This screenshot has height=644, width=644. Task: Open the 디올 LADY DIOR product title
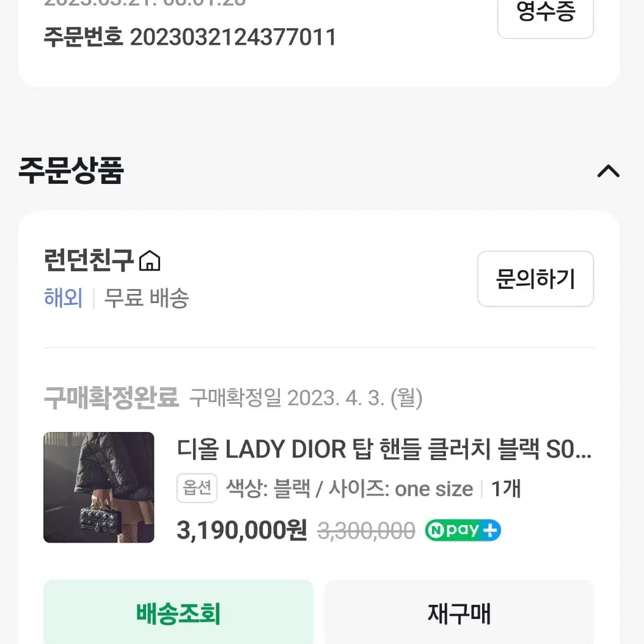click(x=384, y=449)
